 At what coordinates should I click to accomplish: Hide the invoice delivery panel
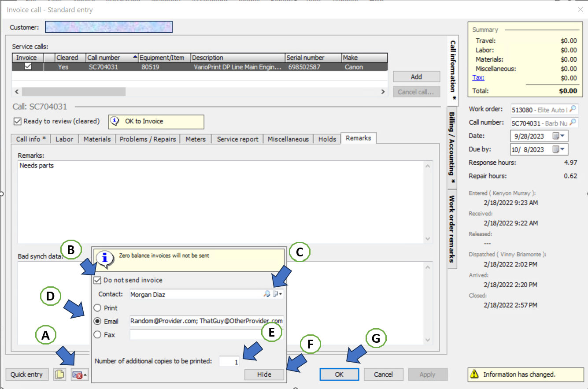[x=264, y=374]
